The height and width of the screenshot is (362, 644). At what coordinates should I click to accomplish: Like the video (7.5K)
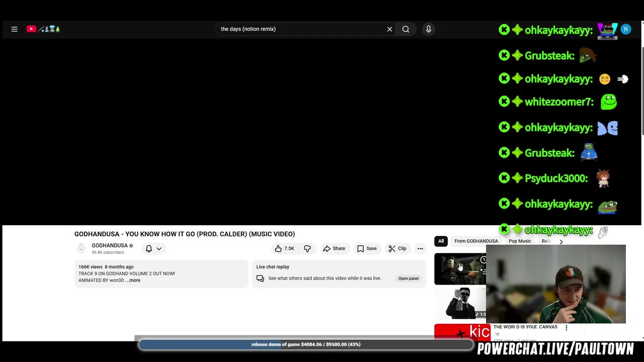[284, 248]
